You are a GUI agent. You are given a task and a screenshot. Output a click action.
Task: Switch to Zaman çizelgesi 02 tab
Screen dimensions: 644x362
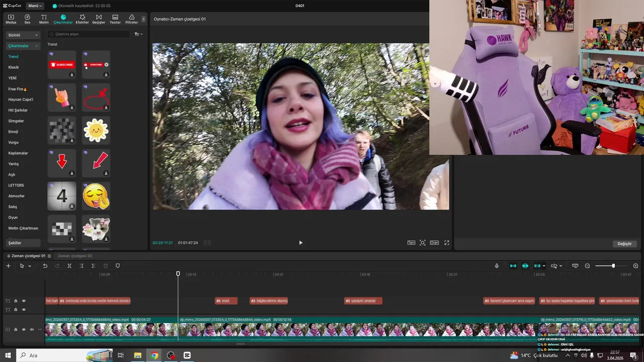point(75,256)
